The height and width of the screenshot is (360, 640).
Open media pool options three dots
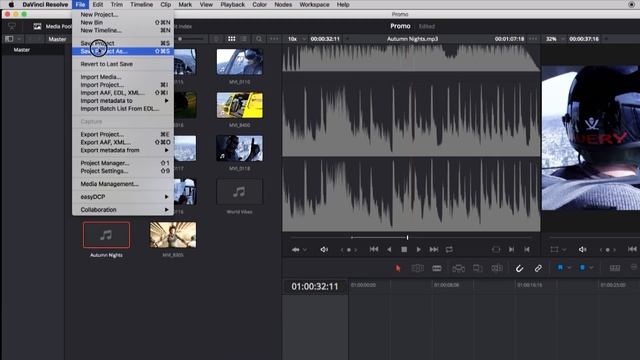[274, 39]
